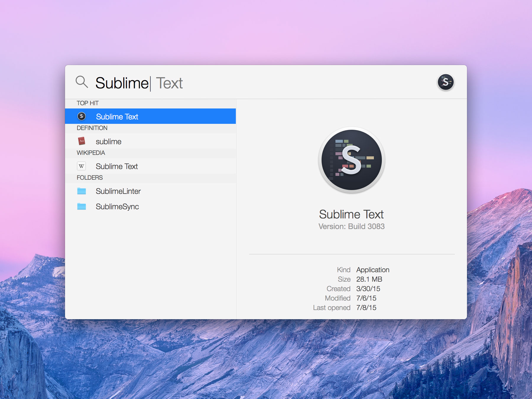
Task: Click the Sublime Text icon beside the Top Hit result
Action: (82, 116)
